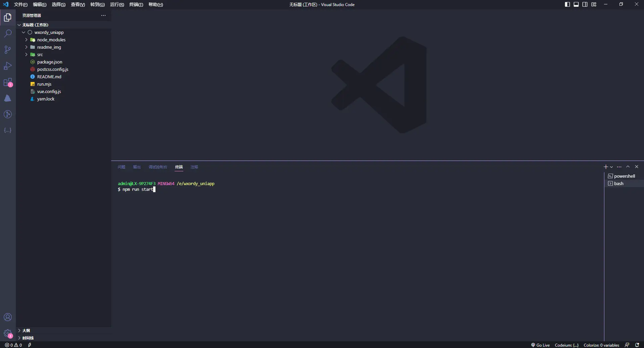Collapse the wxordy_uniapp folder
Viewport: 644px width, 348px height.
[x=24, y=32]
